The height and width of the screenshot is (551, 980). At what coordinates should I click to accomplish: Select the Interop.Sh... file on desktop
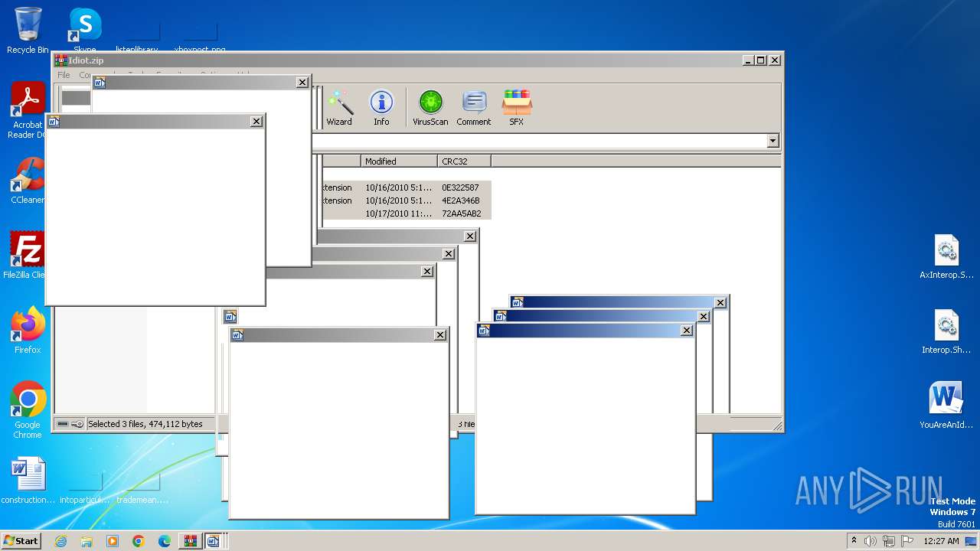click(946, 331)
